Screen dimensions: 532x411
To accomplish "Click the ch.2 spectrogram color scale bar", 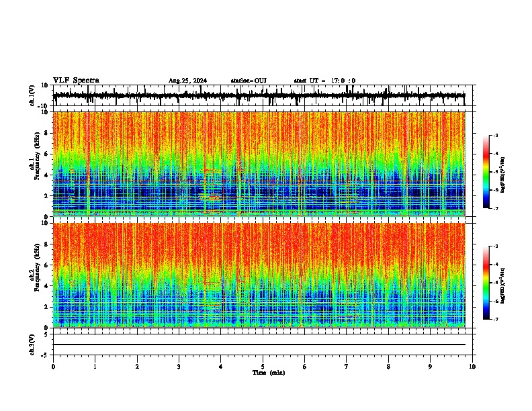I will 486,283.
